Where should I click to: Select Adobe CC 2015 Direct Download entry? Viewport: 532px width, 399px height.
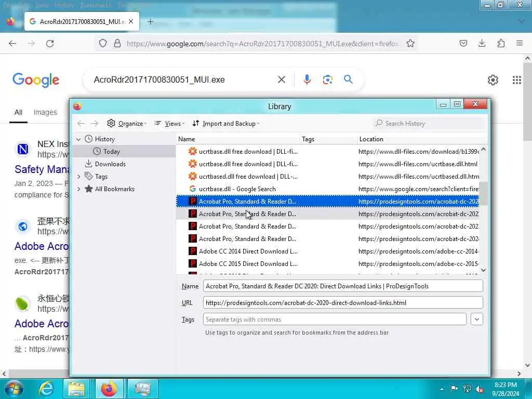(327, 264)
